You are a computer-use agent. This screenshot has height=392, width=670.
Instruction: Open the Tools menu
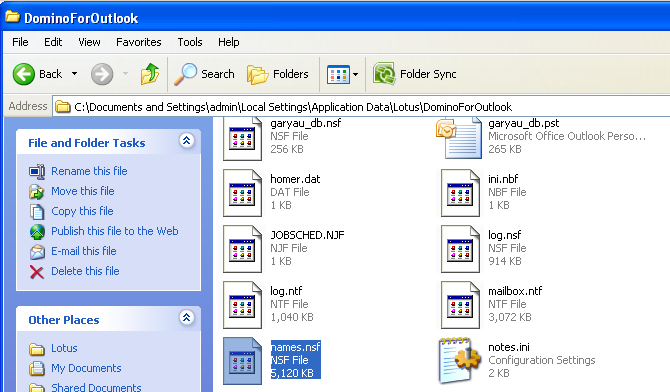190,42
